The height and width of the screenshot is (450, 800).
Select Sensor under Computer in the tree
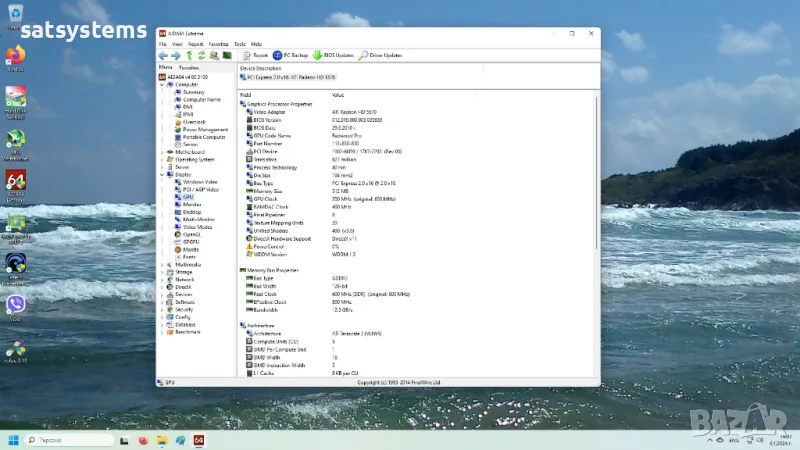(190, 144)
